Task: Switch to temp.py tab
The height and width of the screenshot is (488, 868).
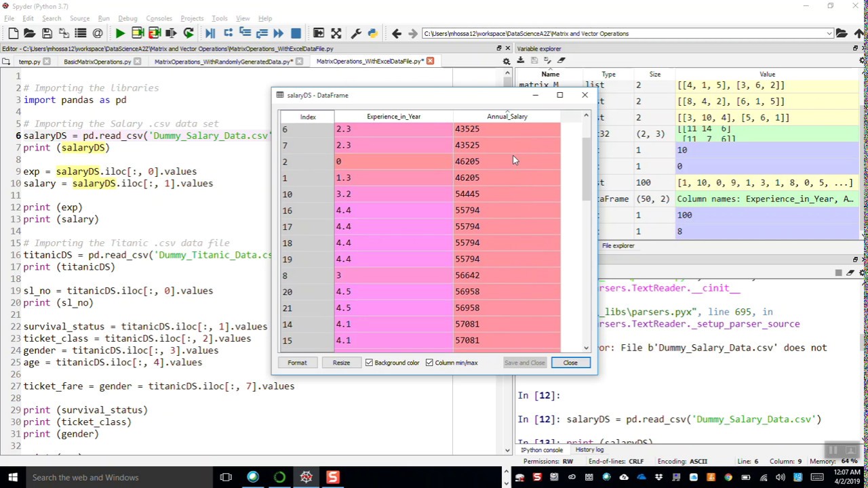Action: (x=29, y=62)
